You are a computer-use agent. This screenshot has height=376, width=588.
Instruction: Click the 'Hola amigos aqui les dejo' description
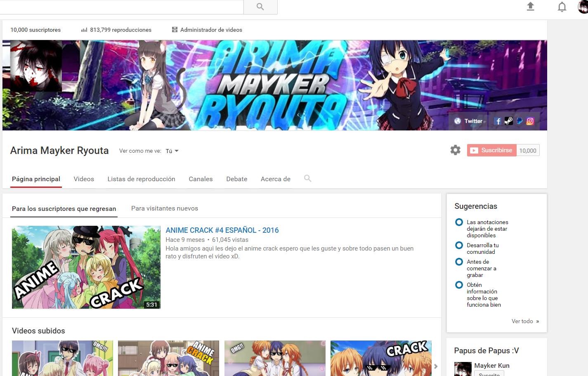tap(289, 252)
